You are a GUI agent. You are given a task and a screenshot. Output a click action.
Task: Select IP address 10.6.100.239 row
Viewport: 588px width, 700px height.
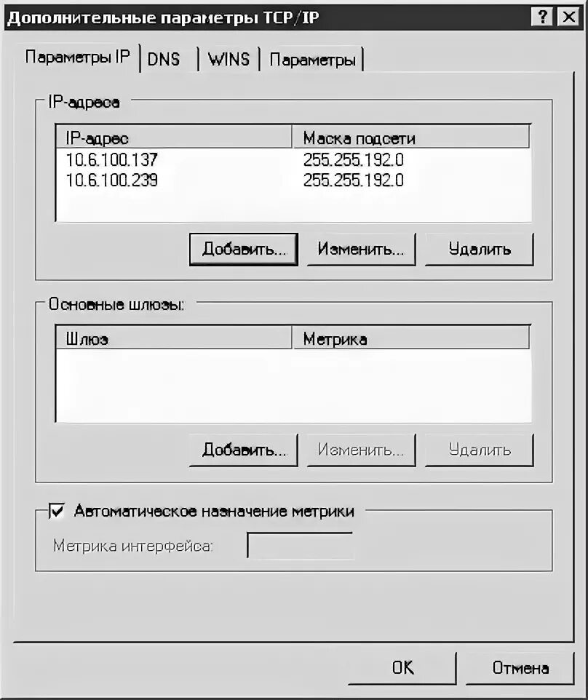pos(293,180)
